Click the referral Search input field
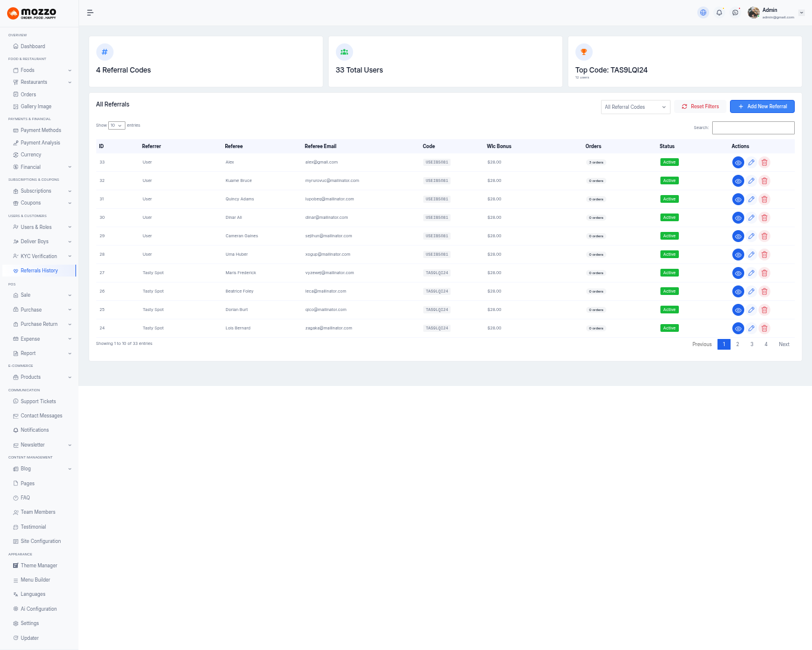 click(753, 128)
